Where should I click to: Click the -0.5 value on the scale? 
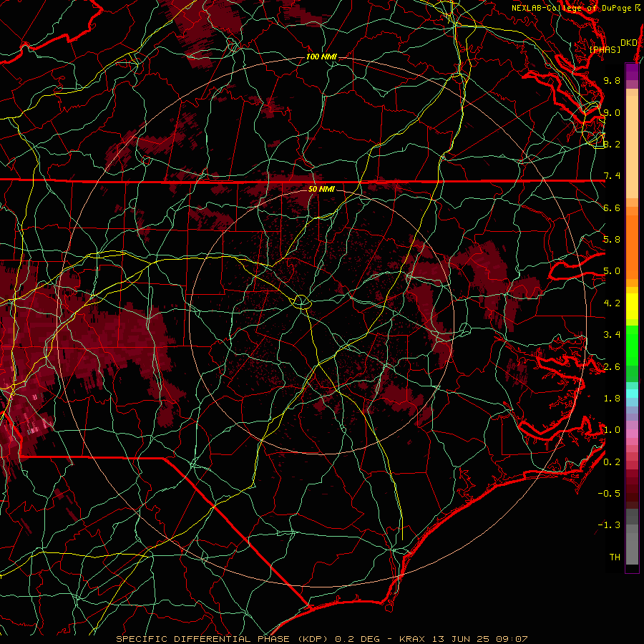[x=609, y=494]
